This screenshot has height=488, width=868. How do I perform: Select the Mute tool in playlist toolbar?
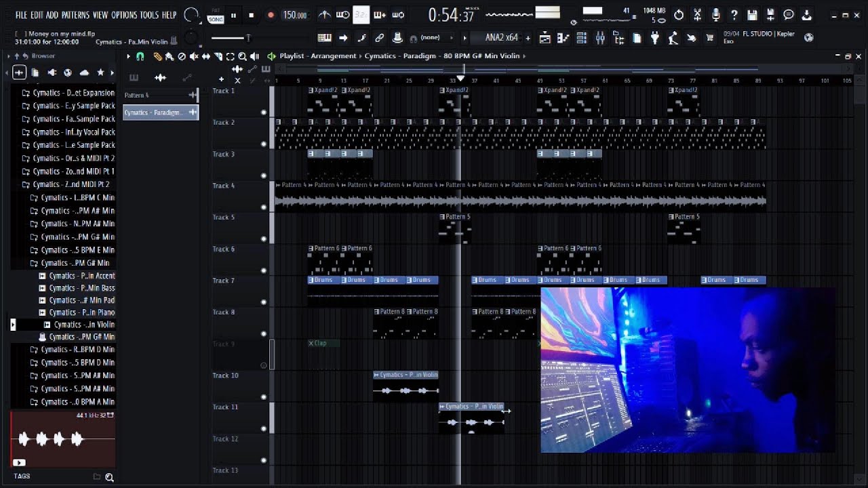[193, 56]
